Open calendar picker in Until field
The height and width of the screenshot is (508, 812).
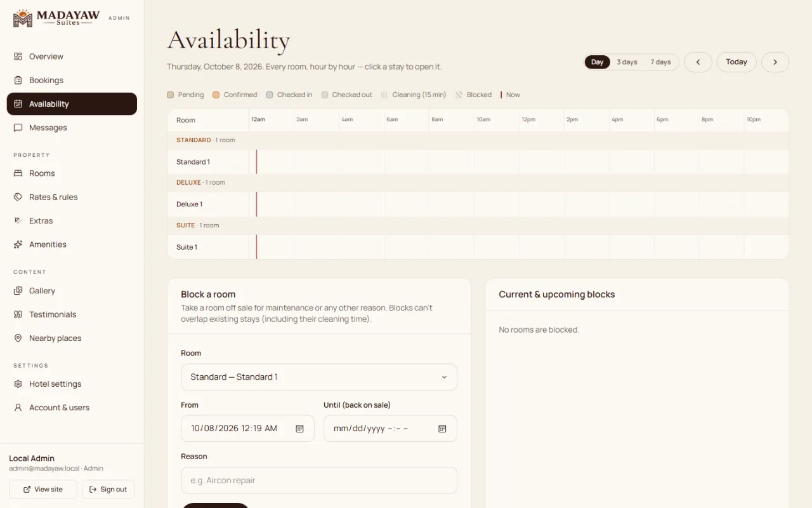tap(443, 429)
